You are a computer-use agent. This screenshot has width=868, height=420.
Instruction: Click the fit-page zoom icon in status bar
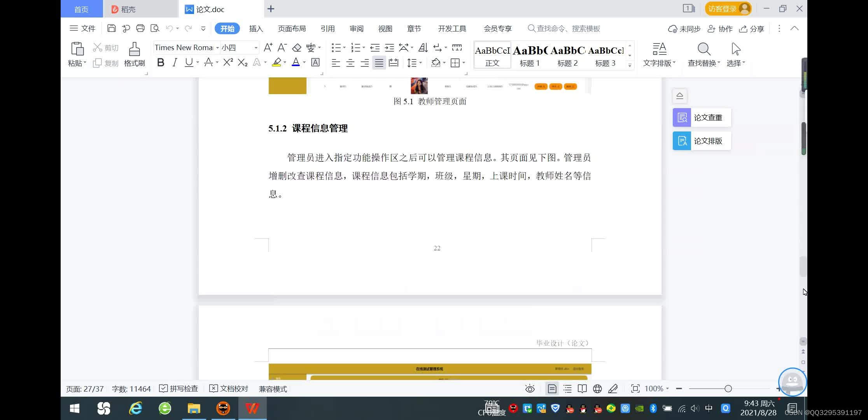(x=635, y=388)
